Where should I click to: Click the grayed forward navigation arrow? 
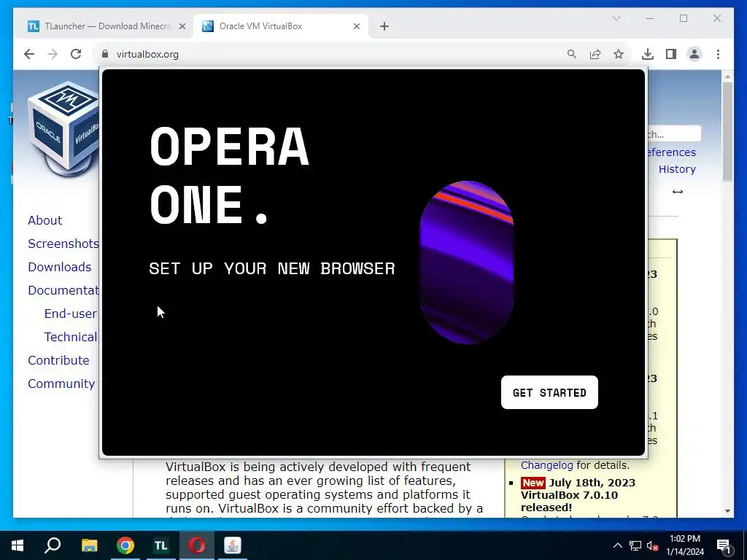pos(53,54)
